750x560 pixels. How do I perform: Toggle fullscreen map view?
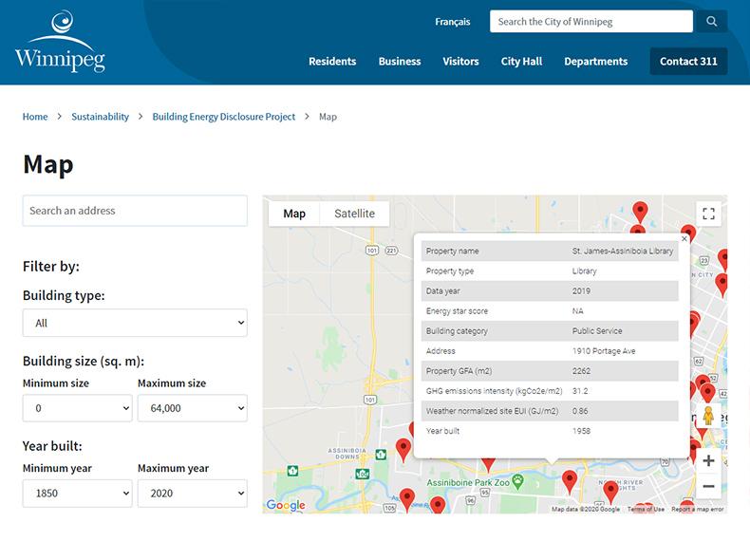point(708,214)
